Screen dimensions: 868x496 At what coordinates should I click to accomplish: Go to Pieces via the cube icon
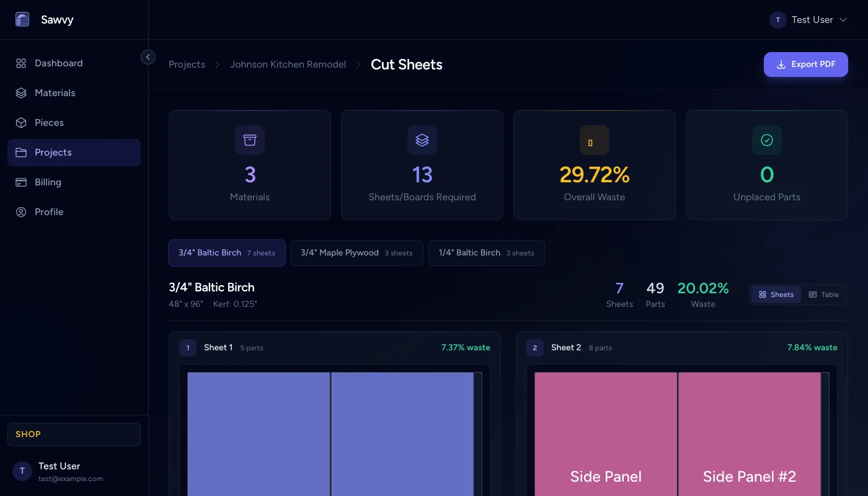coord(21,123)
